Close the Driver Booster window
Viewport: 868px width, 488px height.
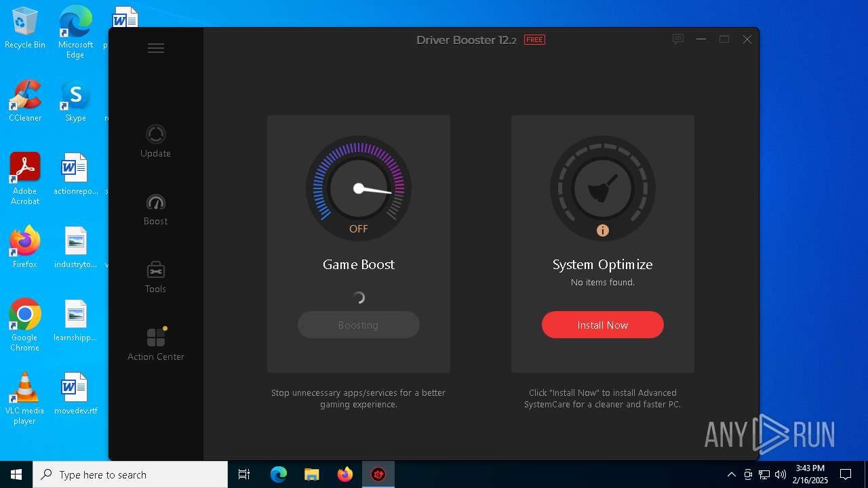[x=747, y=39]
